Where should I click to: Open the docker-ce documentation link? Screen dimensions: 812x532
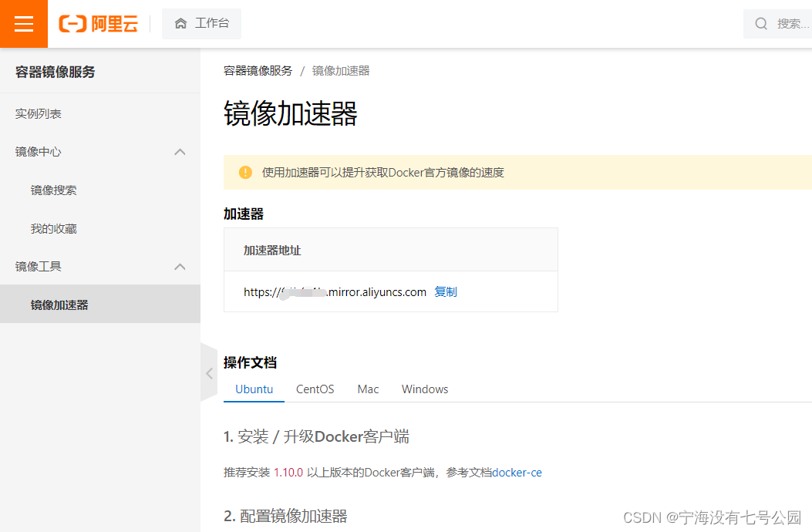(517, 473)
